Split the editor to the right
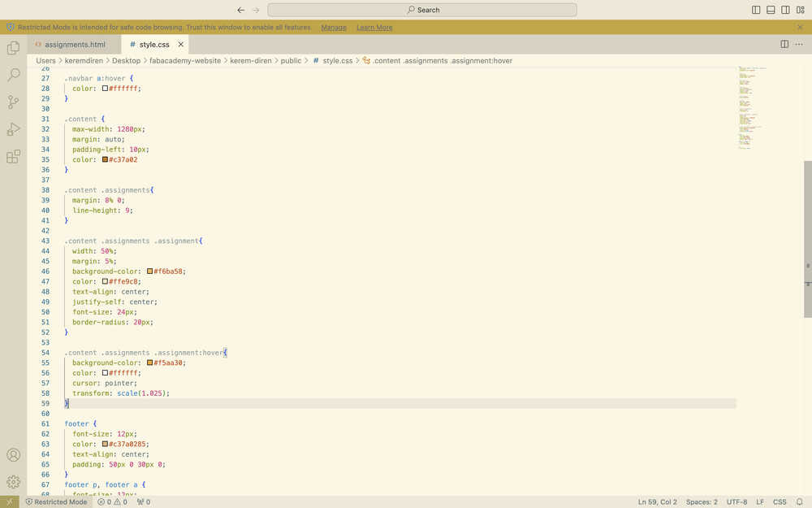The height and width of the screenshot is (508, 812). pos(784,45)
